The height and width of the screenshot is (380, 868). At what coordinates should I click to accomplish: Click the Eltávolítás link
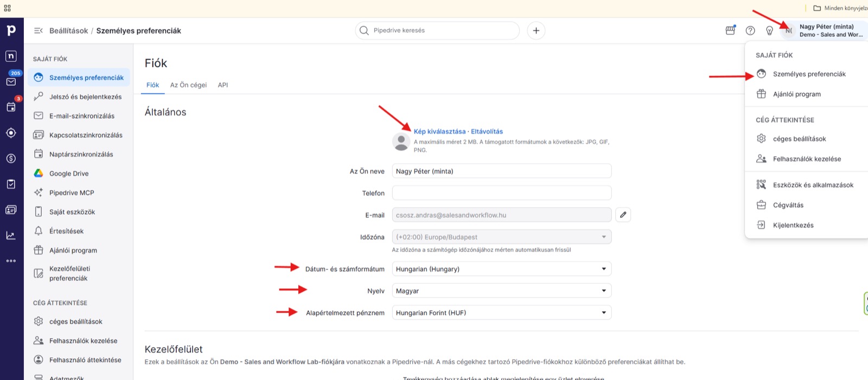[487, 131]
